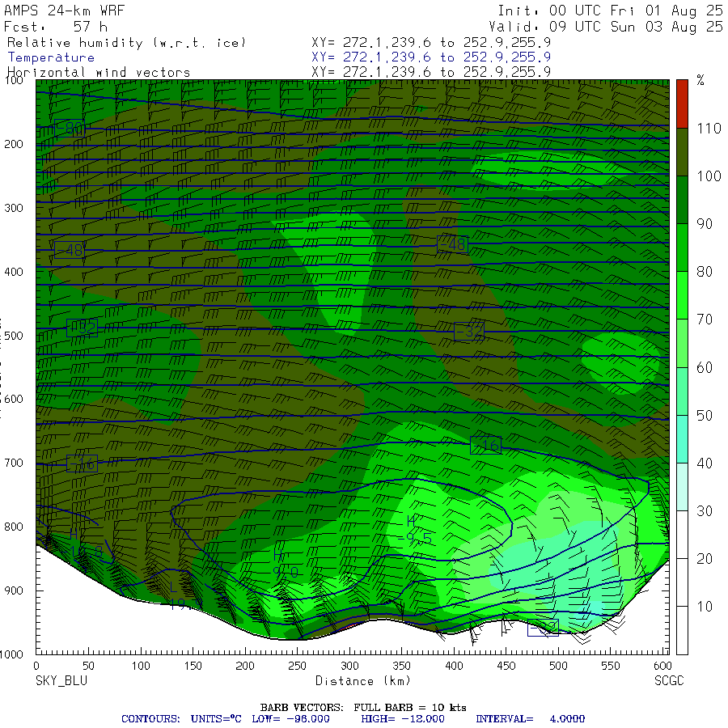Click the colorbar segment between 50 and 60
The width and height of the screenshot is (728, 728).
pos(682,391)
